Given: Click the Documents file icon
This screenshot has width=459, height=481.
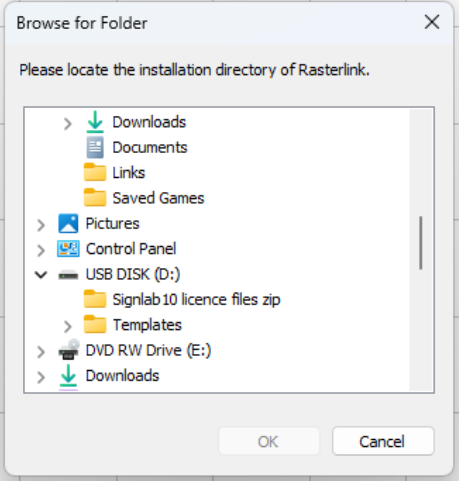Looking at the screenshot, I should click(95, 147).
